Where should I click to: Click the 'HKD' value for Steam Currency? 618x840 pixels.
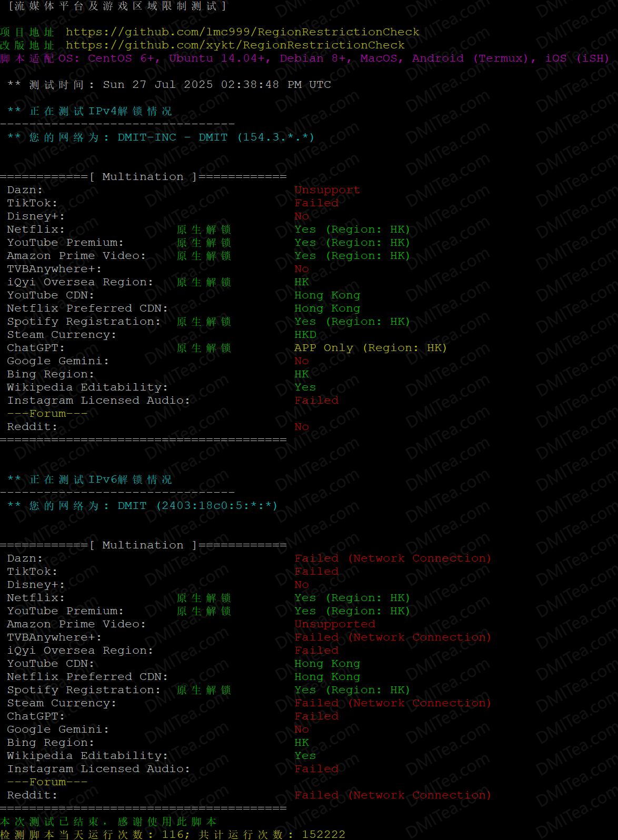305,335
